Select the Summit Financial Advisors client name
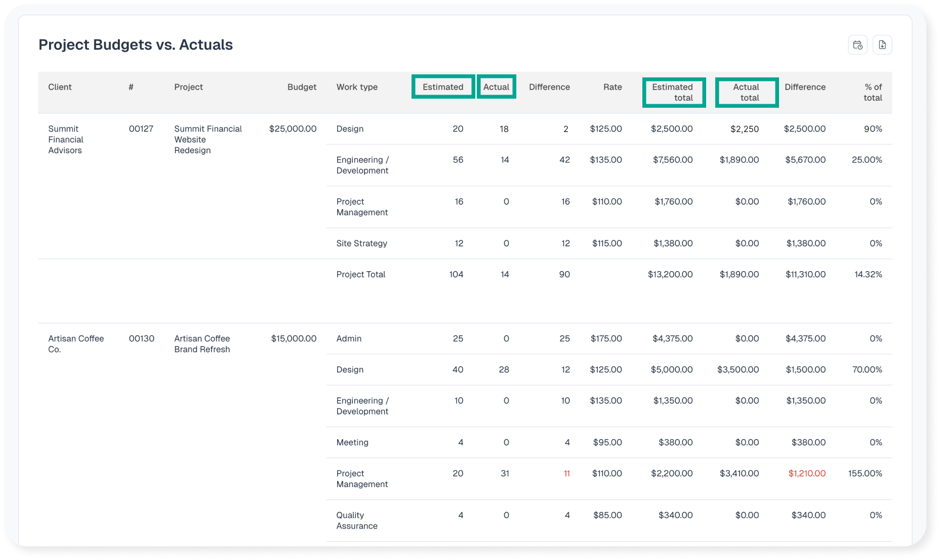 [66, 140]
